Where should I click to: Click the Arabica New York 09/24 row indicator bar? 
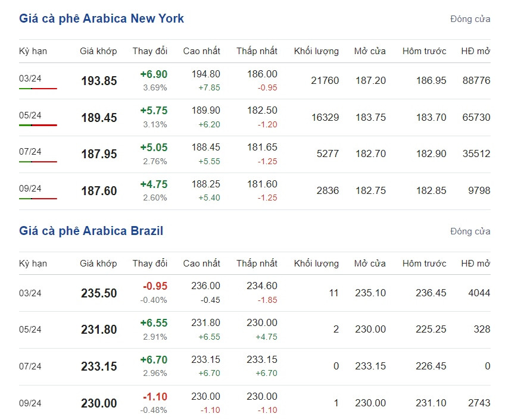pyautogui.click(x=38, y=199)
